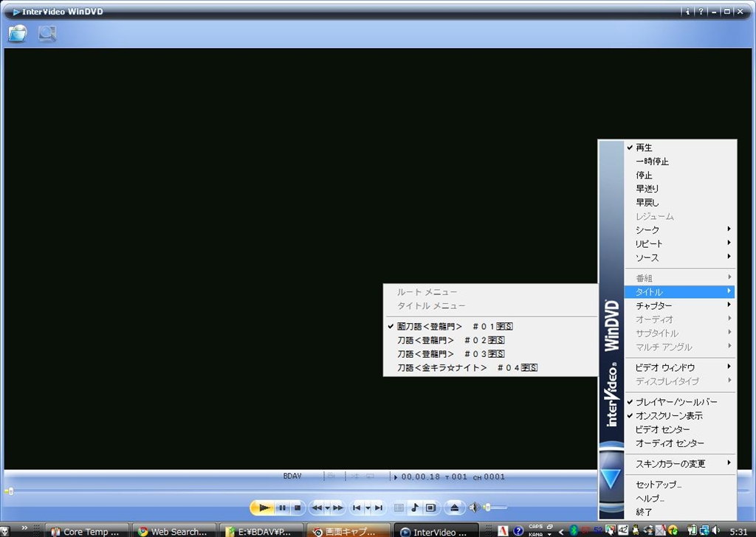Screen dimensions: 756x537
Task: Switch to Core Temp in the taskbar
Action: pyautogui.click(x=87, y=531)
